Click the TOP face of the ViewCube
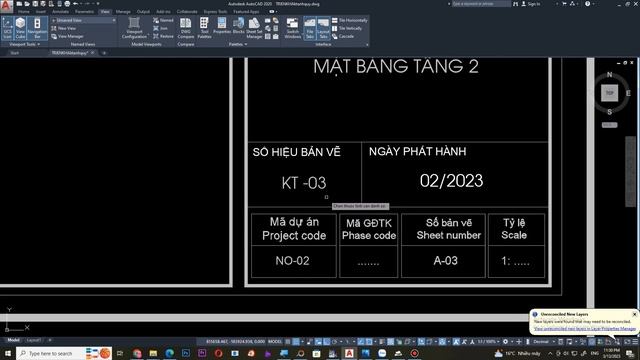 (x=609, y=93)
